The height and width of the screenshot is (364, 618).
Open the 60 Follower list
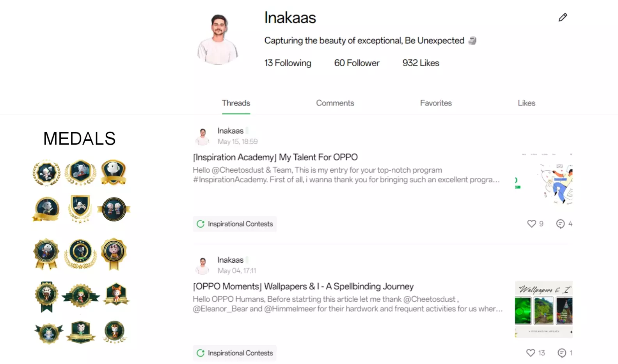[357, 63]
